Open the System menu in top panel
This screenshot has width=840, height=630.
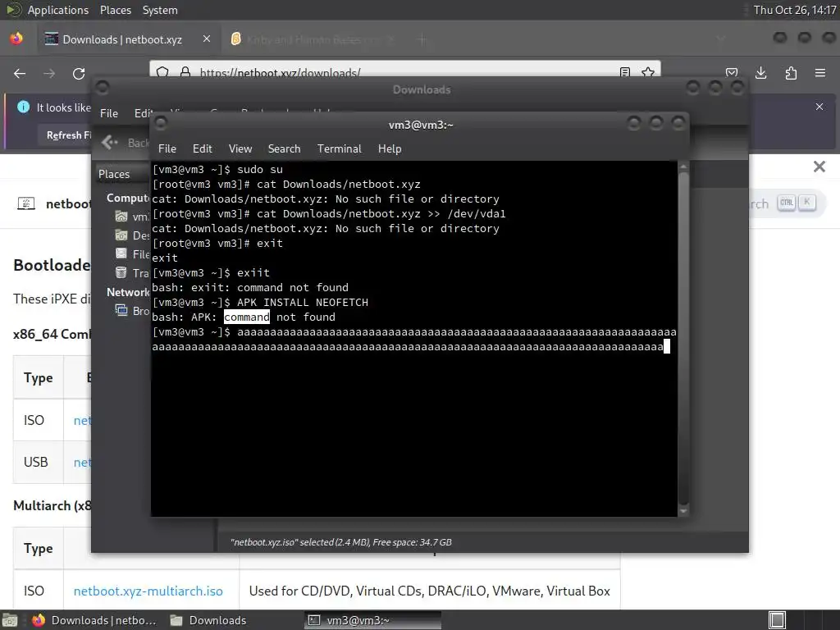tap(160, 10)
